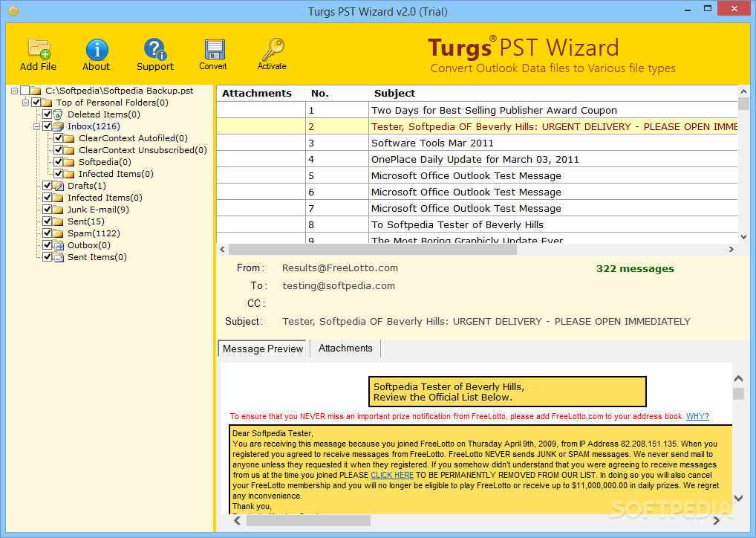Click the Outbox folder icon
This screenshot has height=538, width=756.
click(x=58, y=245)
